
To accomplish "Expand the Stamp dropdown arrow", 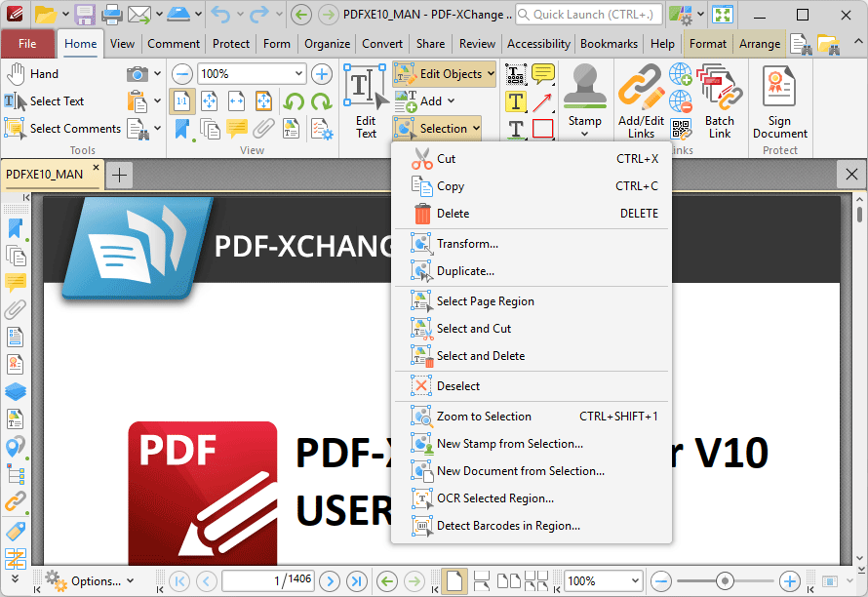I will (584, 134).
